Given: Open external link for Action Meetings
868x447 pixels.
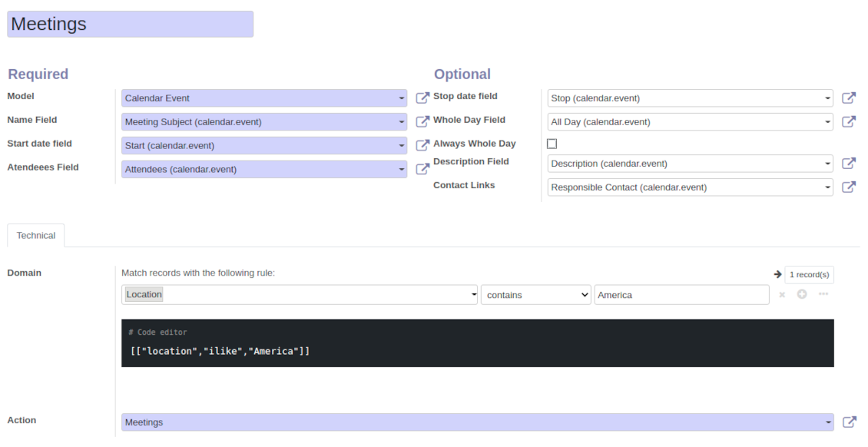Looking at the screenshot, I should click(848, 422).
